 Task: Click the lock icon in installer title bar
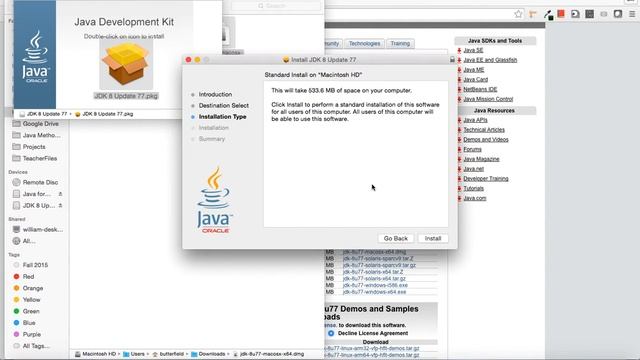click(452, 60)
